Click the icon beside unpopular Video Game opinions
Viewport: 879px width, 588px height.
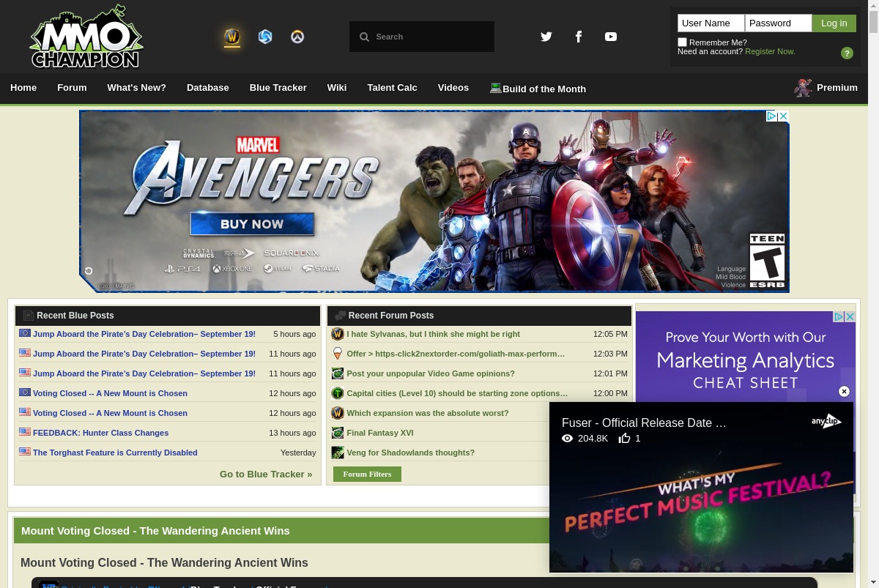[338, 373]
